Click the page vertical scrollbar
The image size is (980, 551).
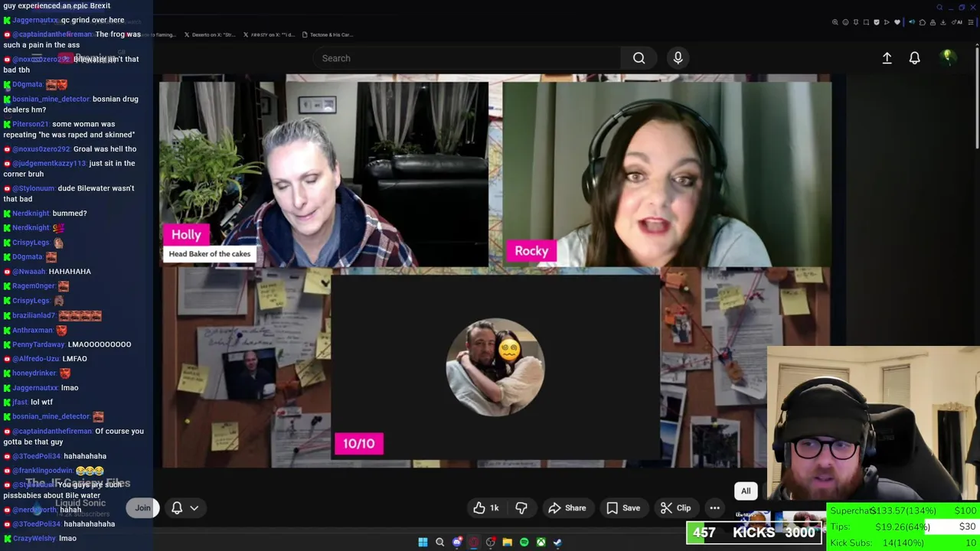[x=977, y=99]
